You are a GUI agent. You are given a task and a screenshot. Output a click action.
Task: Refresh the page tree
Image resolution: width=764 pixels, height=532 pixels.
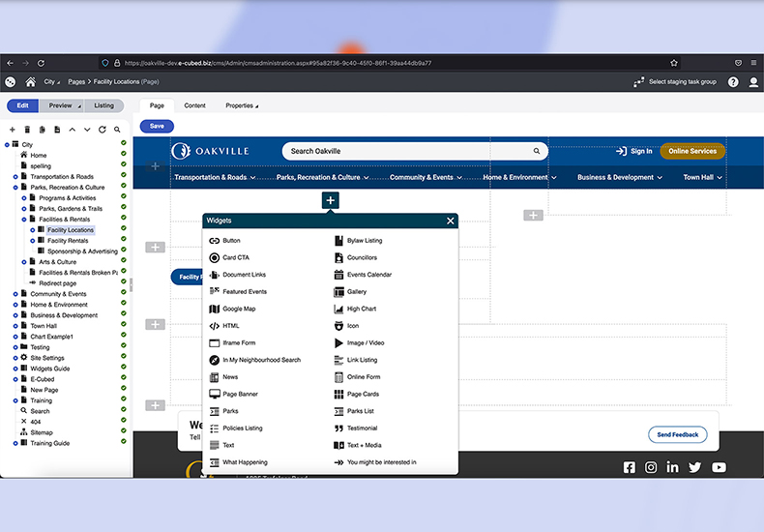pyautogui.click(x=102, y=130)
